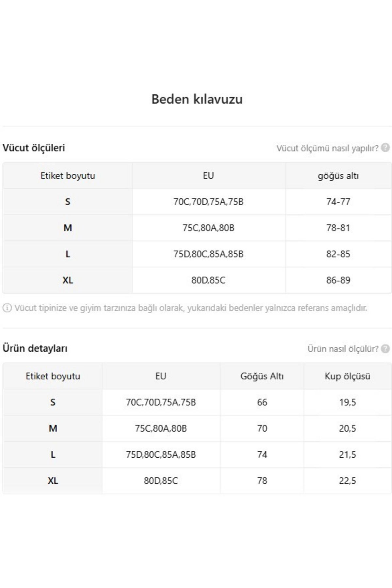Viewport: 392px width, 588px height.
Task: Click the info icon before the Vücut tipinize note
Action: click(7, 308)
